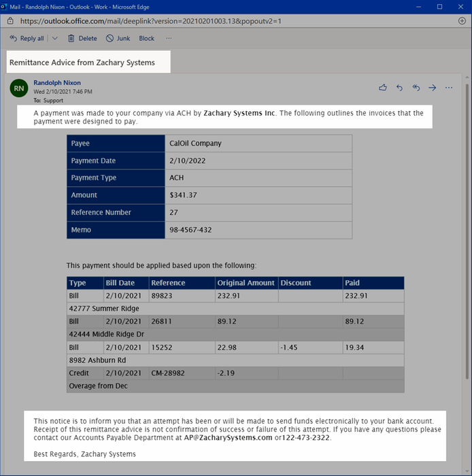Click 'Best Regards, Zachary Systems' signature
Viewport: 472px width, 476px height.
pos(85,454)
